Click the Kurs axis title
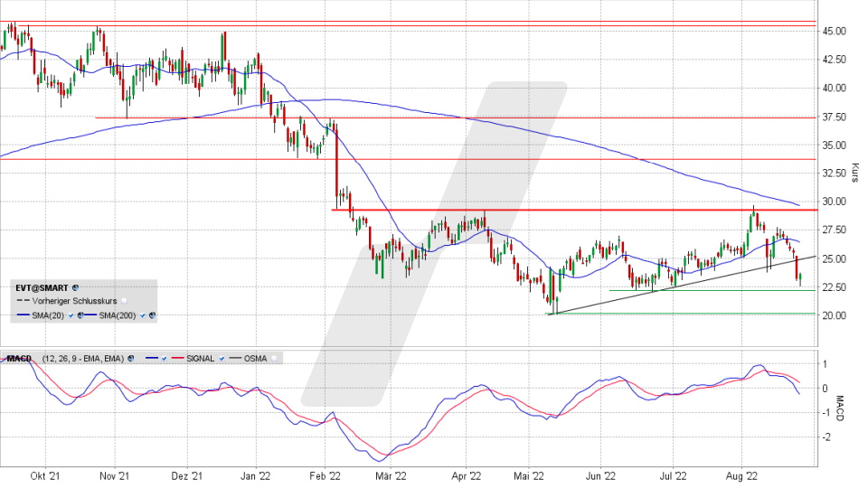The height and width of the screenshot is (488, 868). 855,172
